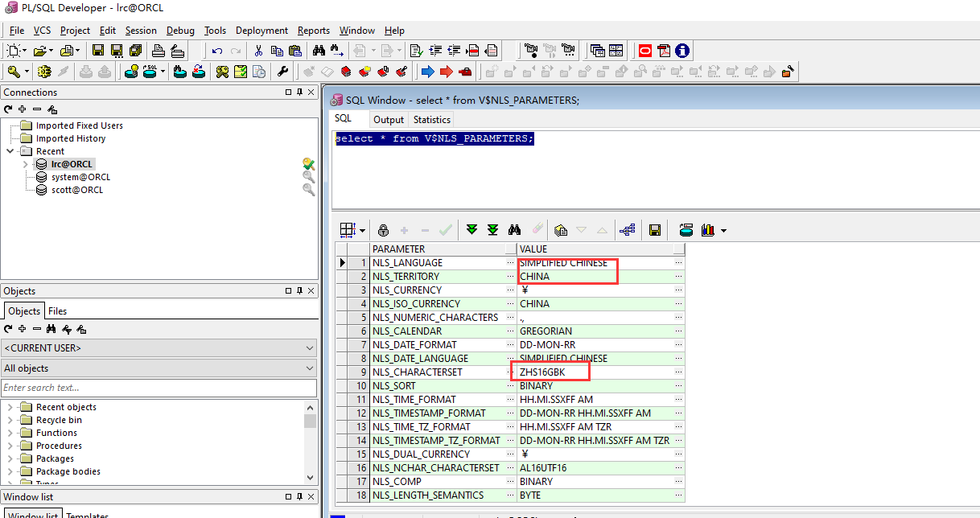
Task: Click the floppy disk icon in grid toolbar
Action: pos(655,230)
